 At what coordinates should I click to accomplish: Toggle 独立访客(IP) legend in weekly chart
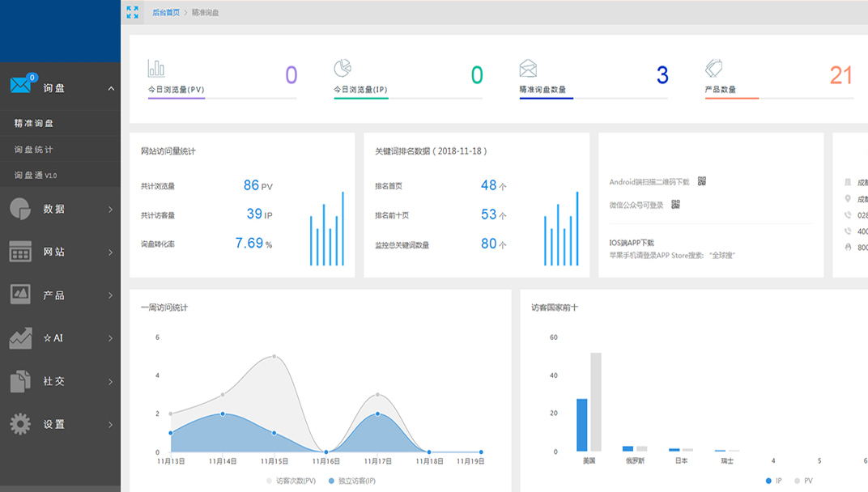(x=352, y=481)
